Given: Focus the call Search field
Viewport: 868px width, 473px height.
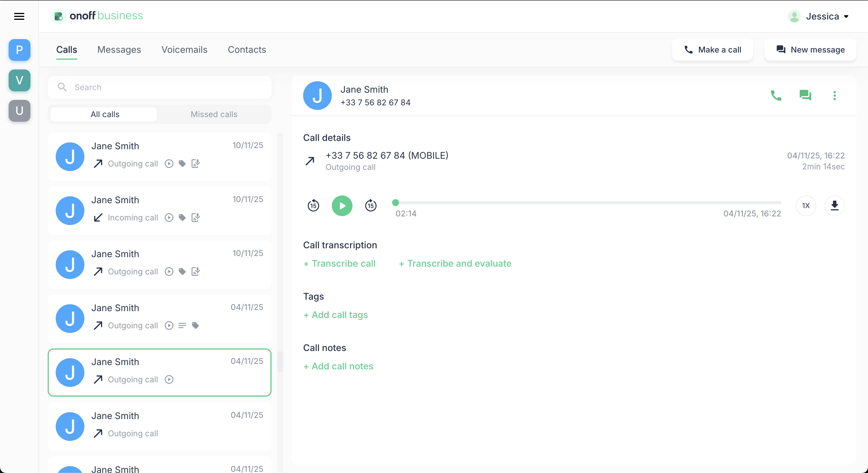Looking at the screenshot, I should pos(160,87).
